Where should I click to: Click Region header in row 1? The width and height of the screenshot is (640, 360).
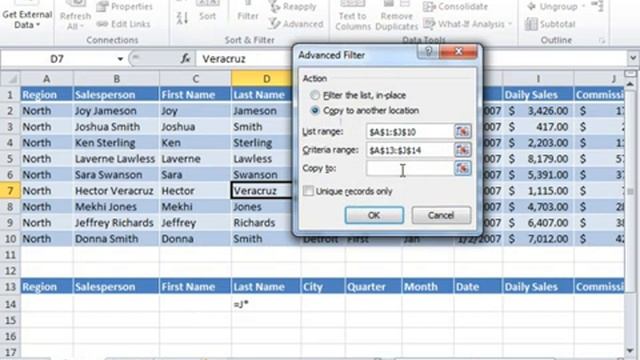click(x=47, y=95)
